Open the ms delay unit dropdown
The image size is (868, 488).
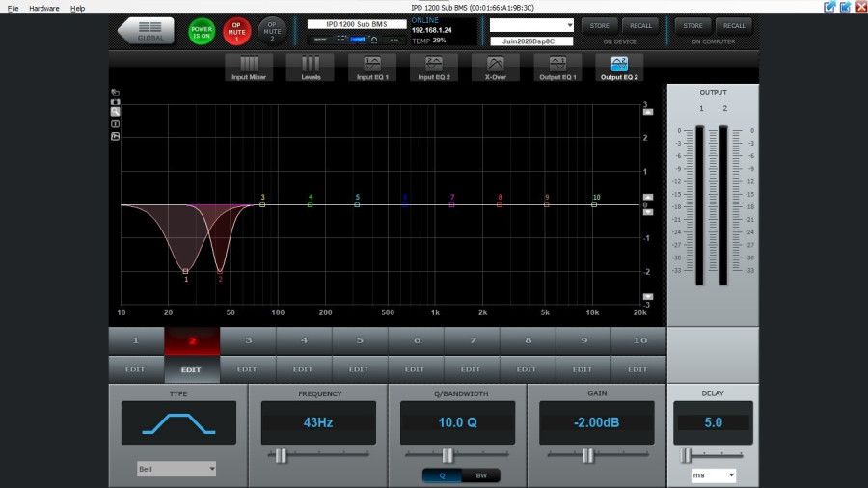pyautogui.click(x=713, y=475)
